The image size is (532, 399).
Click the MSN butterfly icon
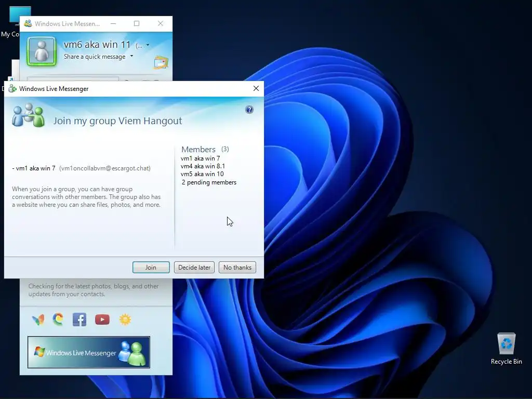[x=38, y=320]
